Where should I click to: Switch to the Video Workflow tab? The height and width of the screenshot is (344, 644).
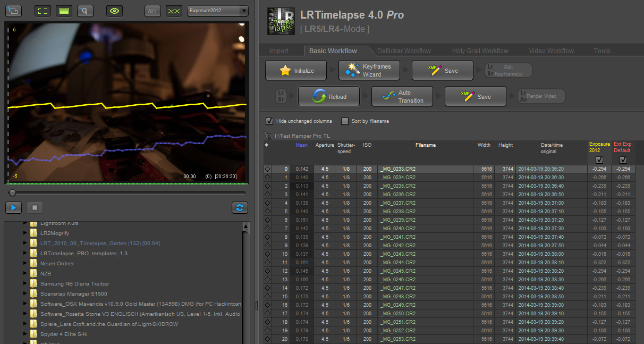(552, 51)
